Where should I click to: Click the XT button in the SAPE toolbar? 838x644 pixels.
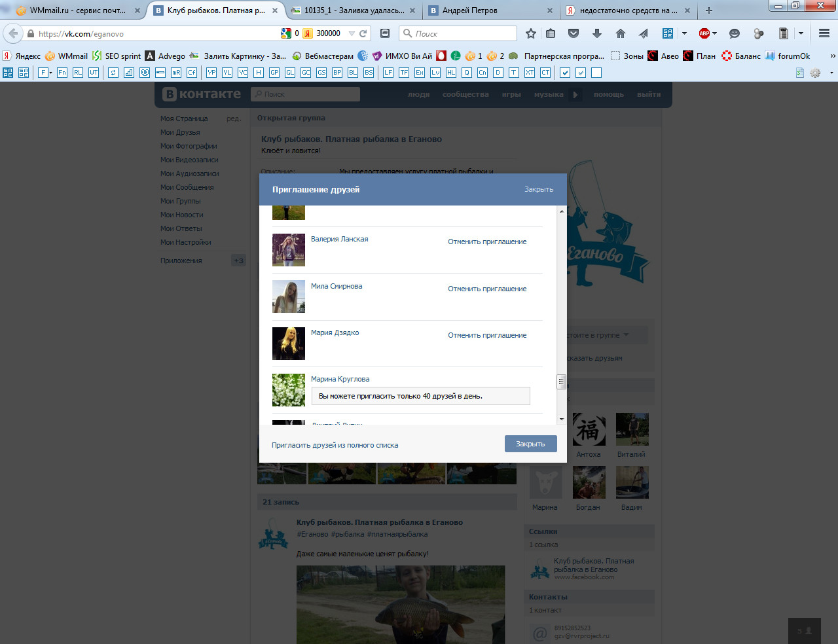(530, 73)
